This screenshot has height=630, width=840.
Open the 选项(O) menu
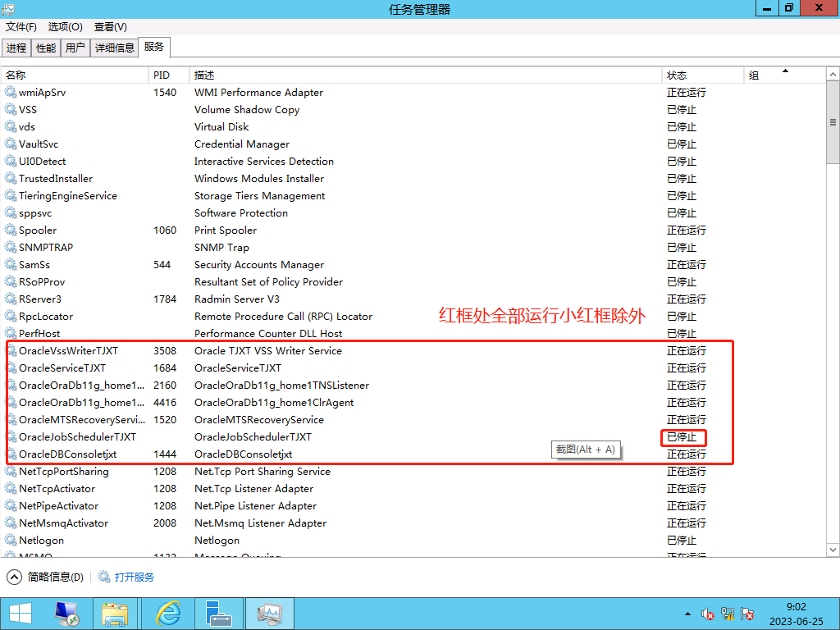[66, 27]
